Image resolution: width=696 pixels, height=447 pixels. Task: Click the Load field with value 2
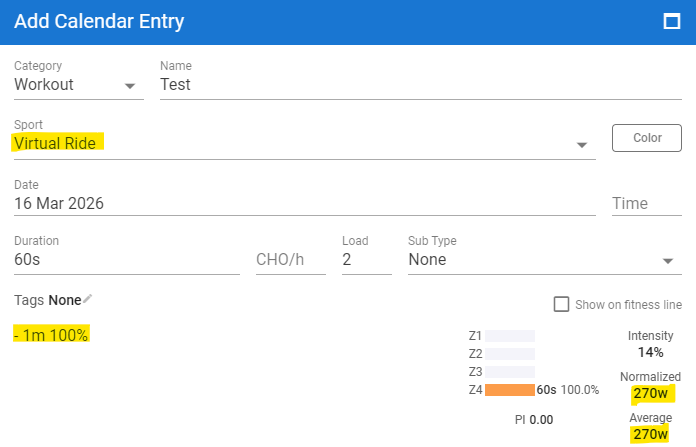coord(366,260)
